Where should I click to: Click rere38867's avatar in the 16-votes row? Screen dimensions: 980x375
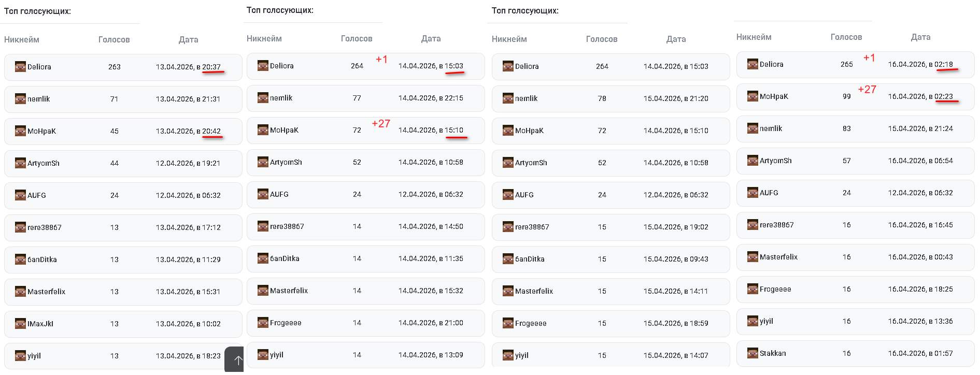(752, 225)
